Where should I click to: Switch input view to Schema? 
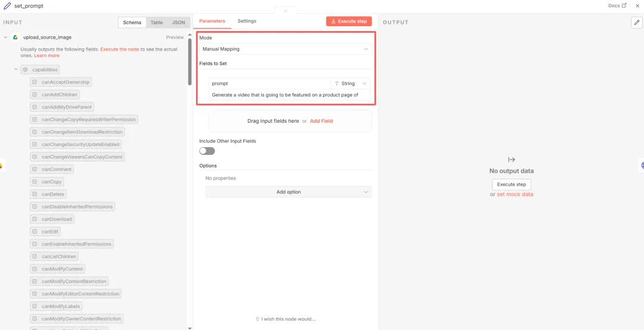pyautogui.click(x=132, y=23)
